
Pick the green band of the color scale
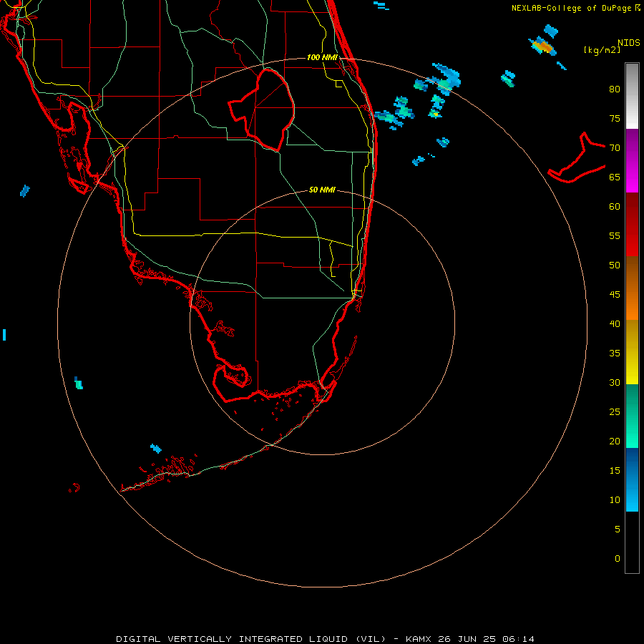pyautogui.click(x=632, y=416)
